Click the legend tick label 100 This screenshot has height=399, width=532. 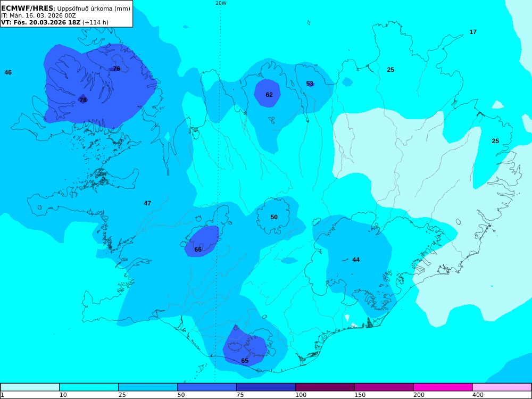[x=301, y=395]
